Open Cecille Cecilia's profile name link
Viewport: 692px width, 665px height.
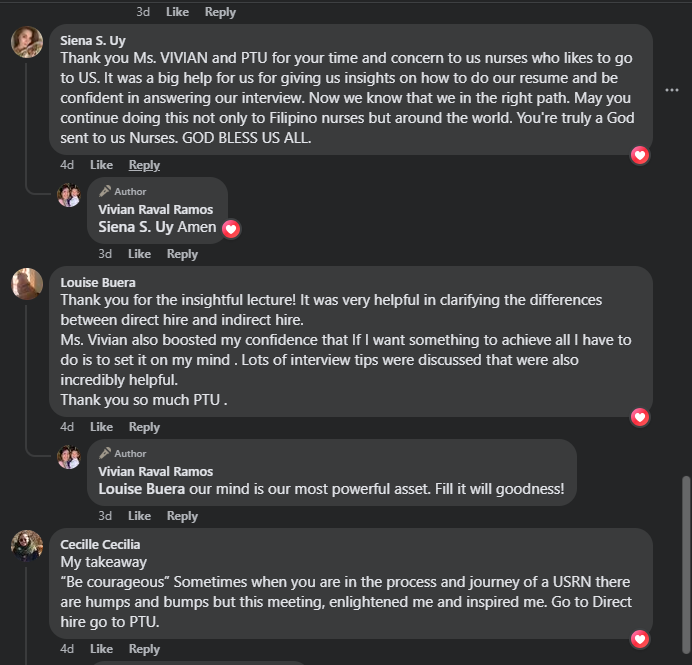pyautogui.click(x=100, y=544)
